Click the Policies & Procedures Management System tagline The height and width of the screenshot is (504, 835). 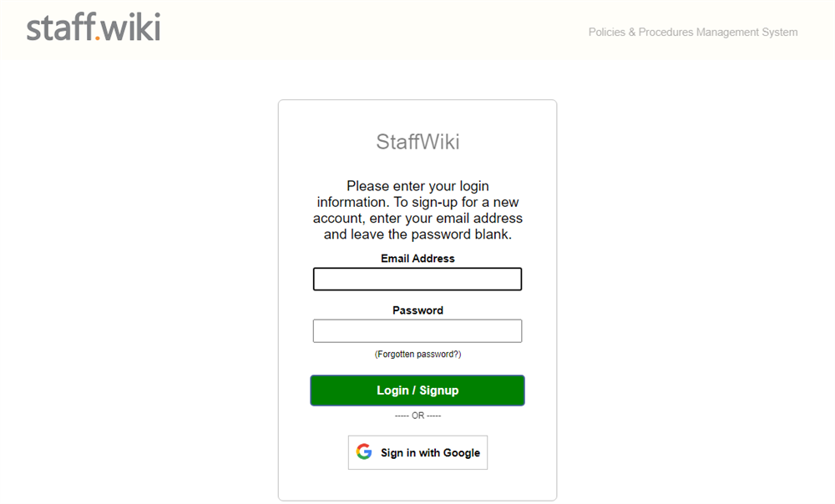coord(693,32)
